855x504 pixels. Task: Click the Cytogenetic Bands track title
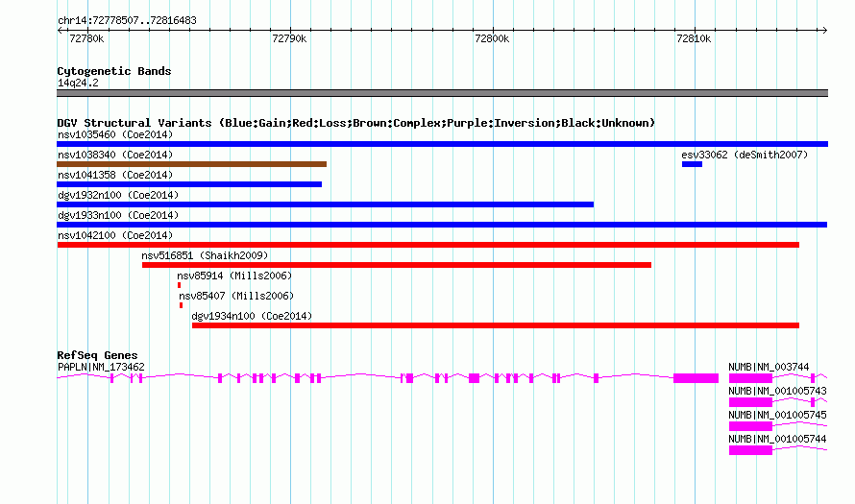pos(114,71)
